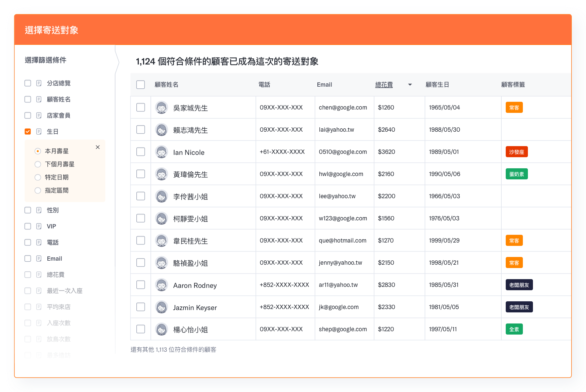Choose the 指定區間 radio option
This screenshot has width=586, height=392.
[x=38, y=190]
